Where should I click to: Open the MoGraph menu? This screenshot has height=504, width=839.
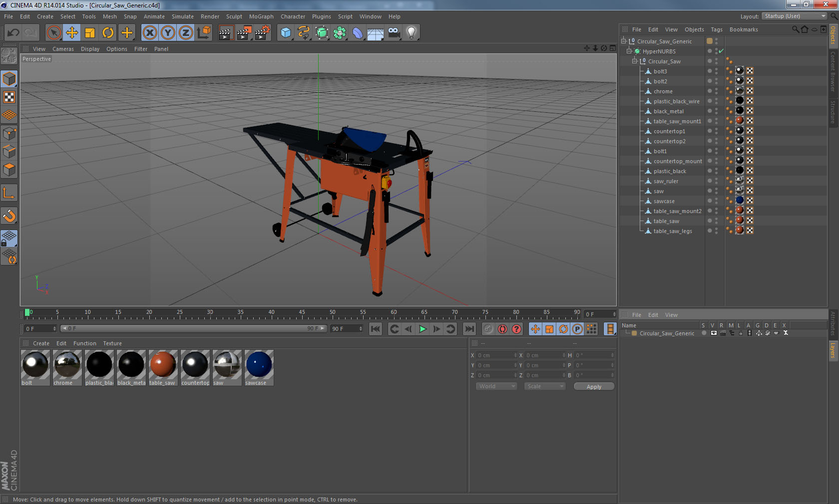[x=261, y=16]
